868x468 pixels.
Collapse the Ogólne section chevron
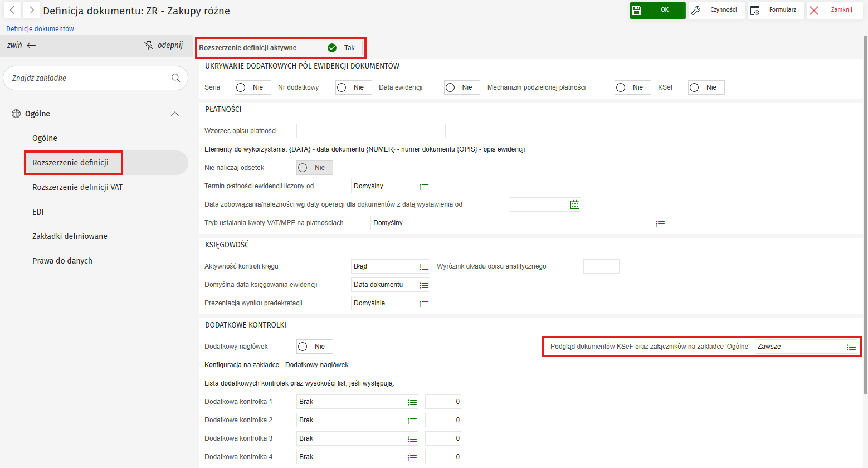coord(175,114)
